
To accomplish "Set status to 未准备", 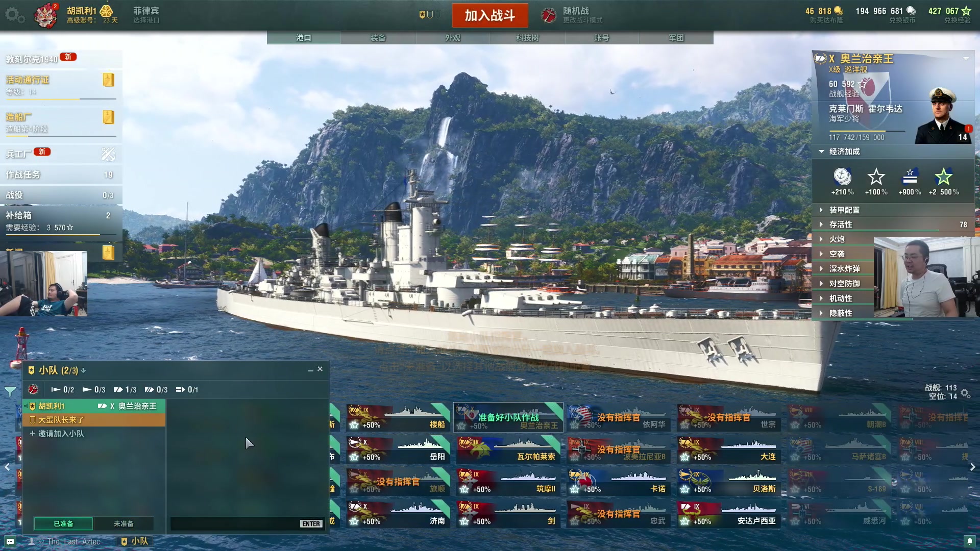I will [124, 523].
